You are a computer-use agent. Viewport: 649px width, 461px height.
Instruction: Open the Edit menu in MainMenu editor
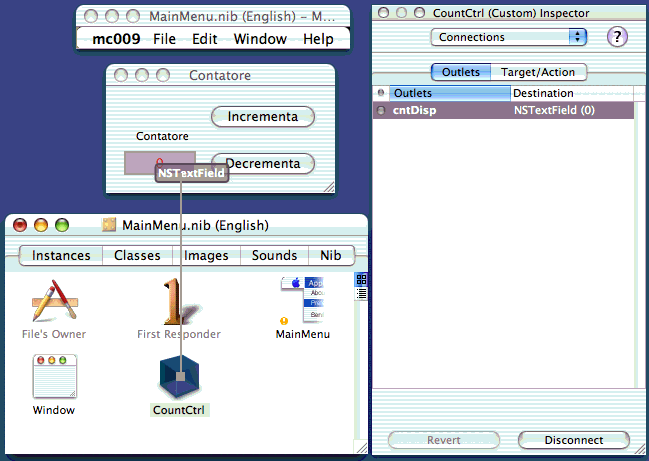tap(204, 39)
